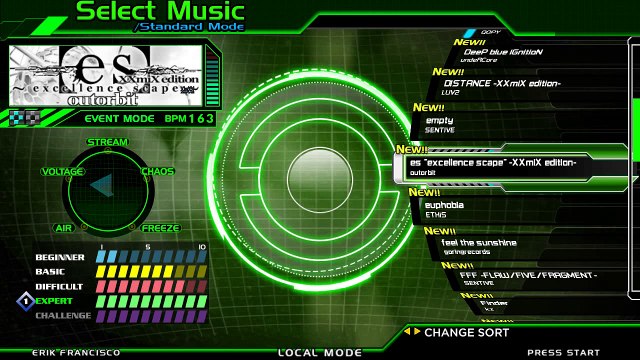The width and height of the screenshot is (640, 360).
Task: Select the CHALLENGE difficulty label
Action: tap(63, 316)
